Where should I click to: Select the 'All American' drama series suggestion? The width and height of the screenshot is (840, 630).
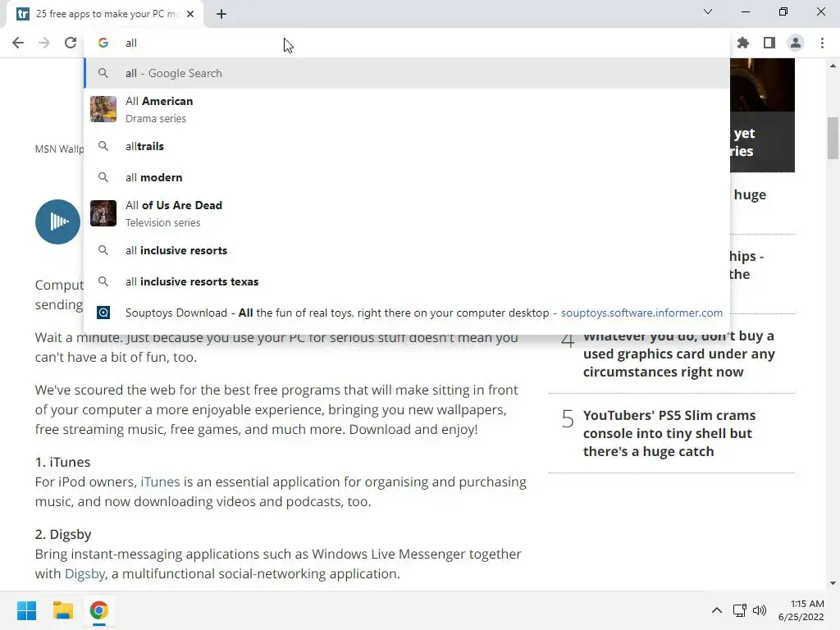(x=407, y=109)
